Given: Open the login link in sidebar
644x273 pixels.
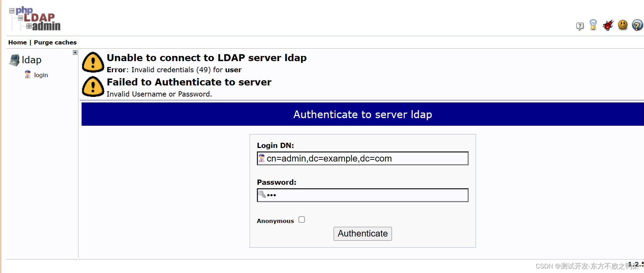Looking at the screenshot, I should (41, 75).
